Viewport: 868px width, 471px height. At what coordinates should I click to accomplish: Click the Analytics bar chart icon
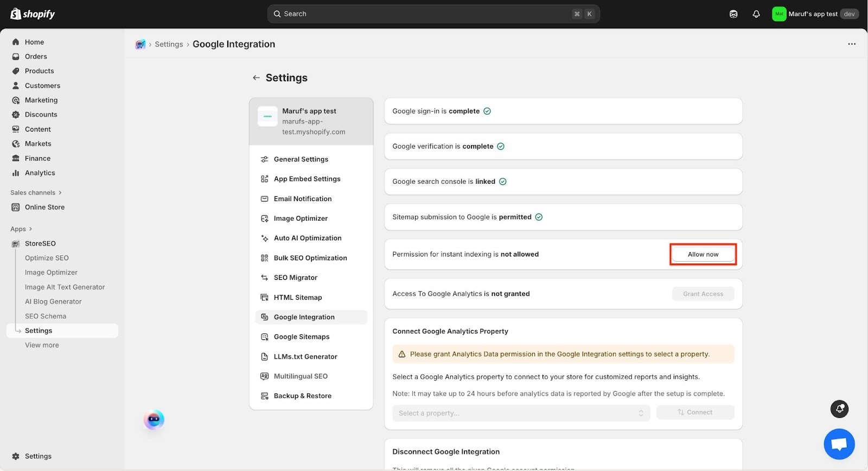click(16, 173)
